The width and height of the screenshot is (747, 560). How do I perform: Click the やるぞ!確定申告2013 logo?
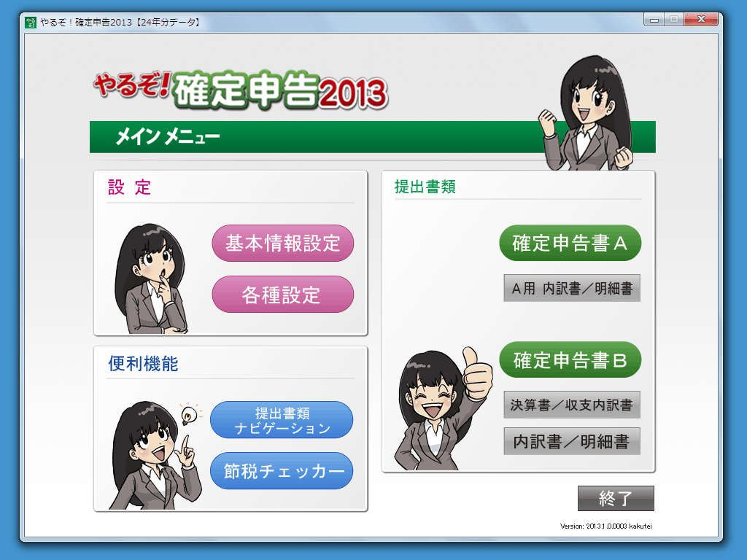tap(241, 90)
